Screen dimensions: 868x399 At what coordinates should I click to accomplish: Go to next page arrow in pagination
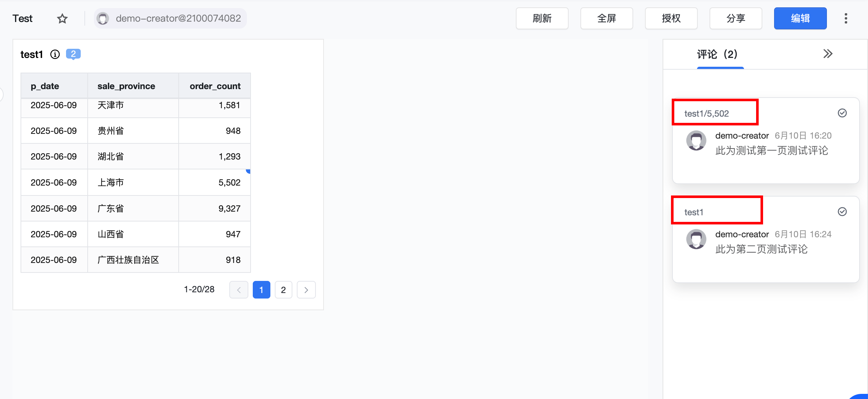(306, 290)
